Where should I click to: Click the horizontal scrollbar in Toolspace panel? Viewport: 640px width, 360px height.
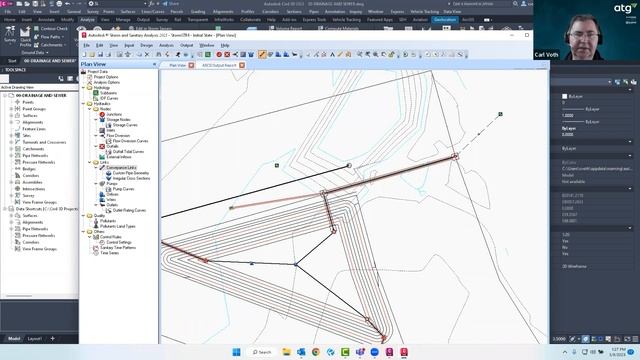[18, 296]
